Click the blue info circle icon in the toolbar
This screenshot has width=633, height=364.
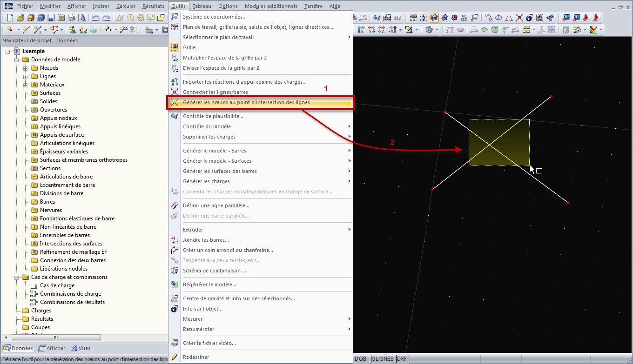coord(529,18)
